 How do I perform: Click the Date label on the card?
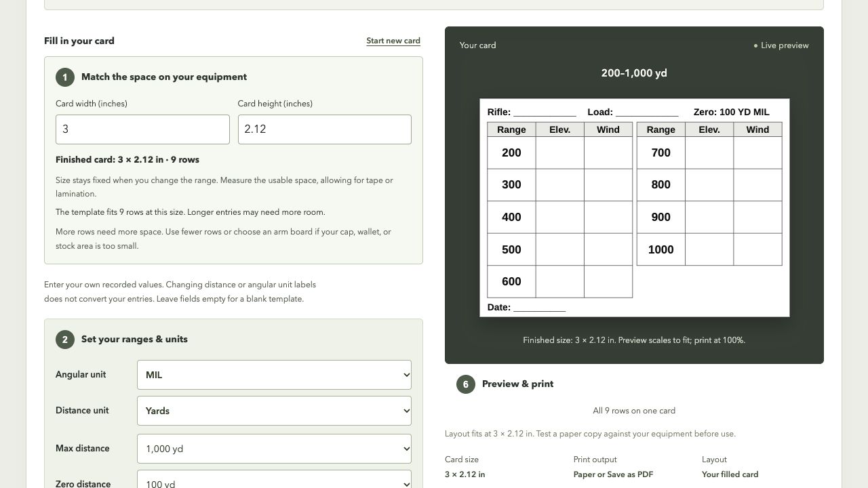pos(499,307)
